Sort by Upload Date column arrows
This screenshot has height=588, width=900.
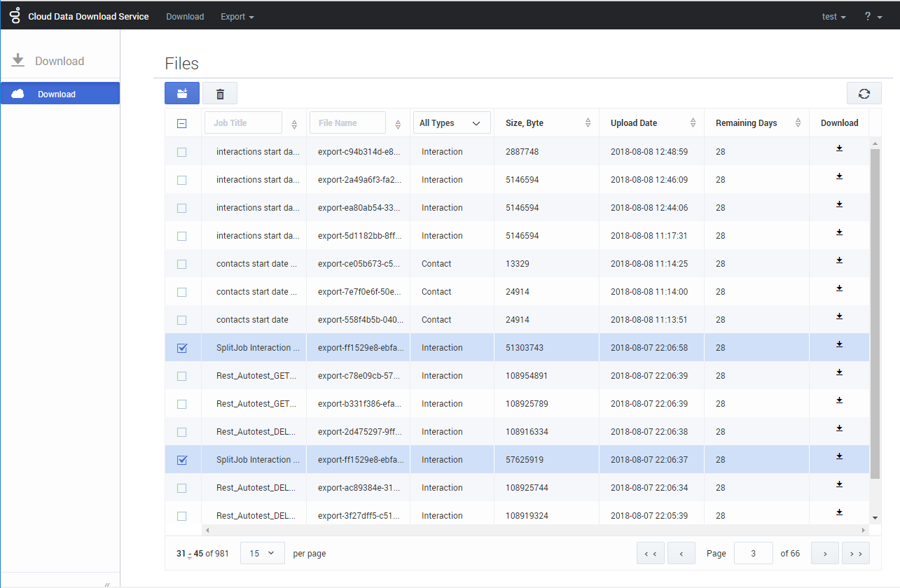(693, 123)
